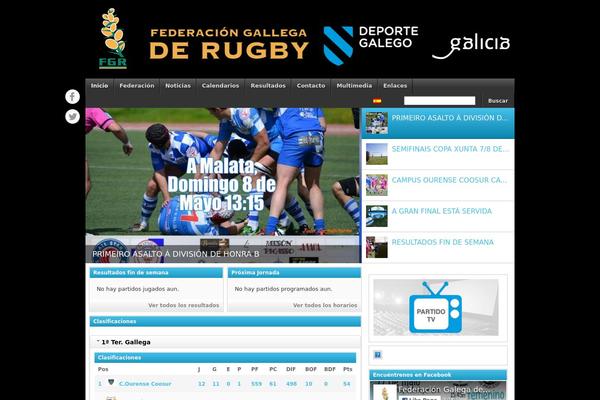
Task: Open the Twitter social icon
Action: coord(72,116)
